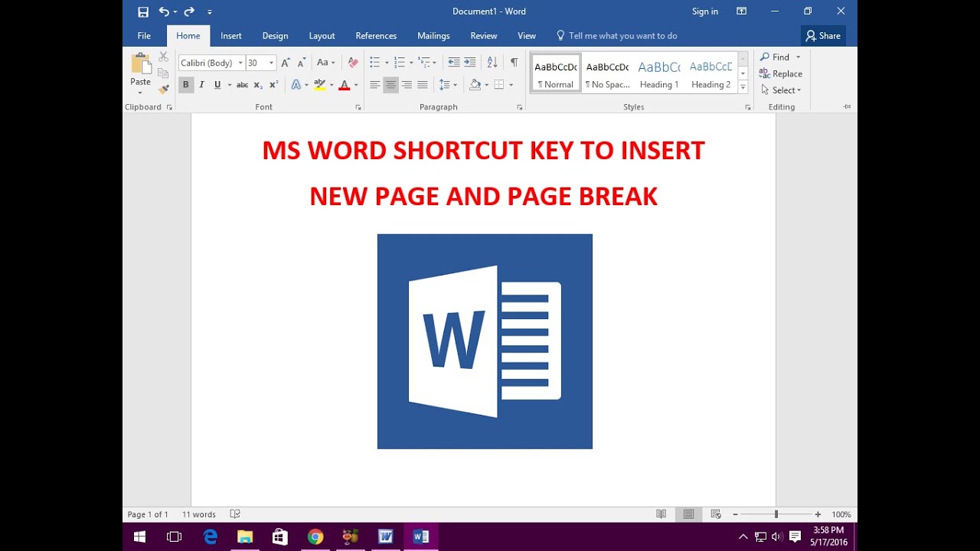Screen dimensions: 980x551
Task: Decrease paragraph indent
Action: click(453, 63)
